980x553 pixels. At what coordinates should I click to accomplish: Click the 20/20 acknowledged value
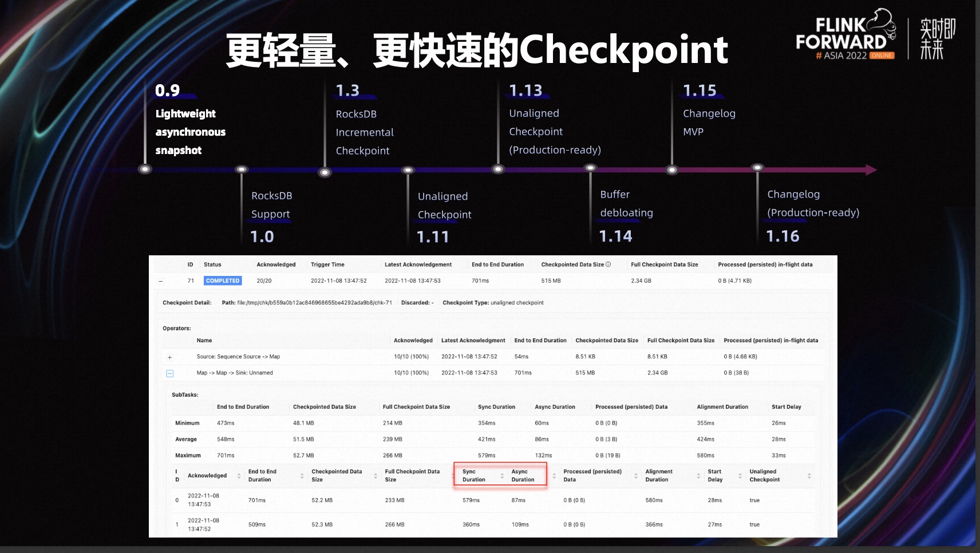pos(264,281)
